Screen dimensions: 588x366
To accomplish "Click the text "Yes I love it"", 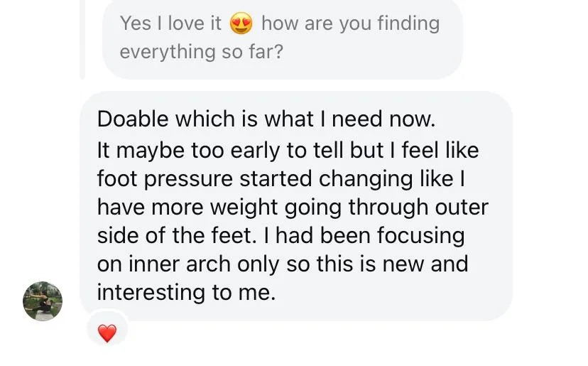I will tap(170, 23).
